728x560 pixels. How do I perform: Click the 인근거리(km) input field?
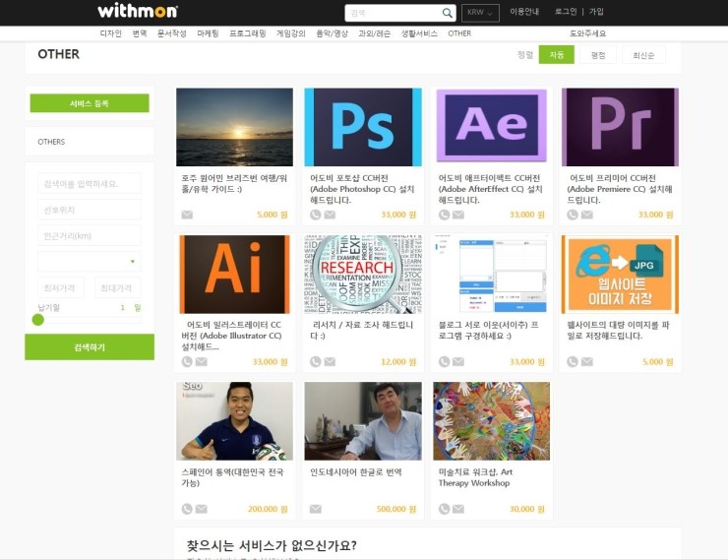tap(90, 235)
